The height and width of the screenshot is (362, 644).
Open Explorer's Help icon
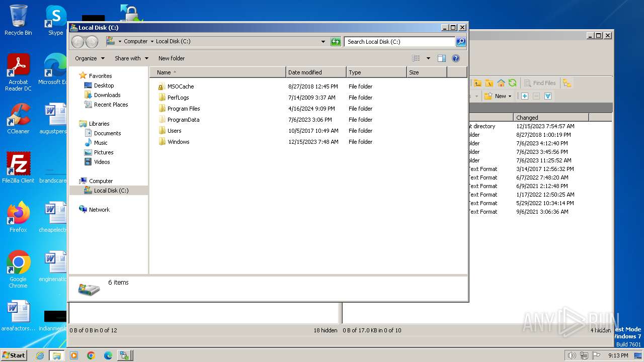pos(456,58)
